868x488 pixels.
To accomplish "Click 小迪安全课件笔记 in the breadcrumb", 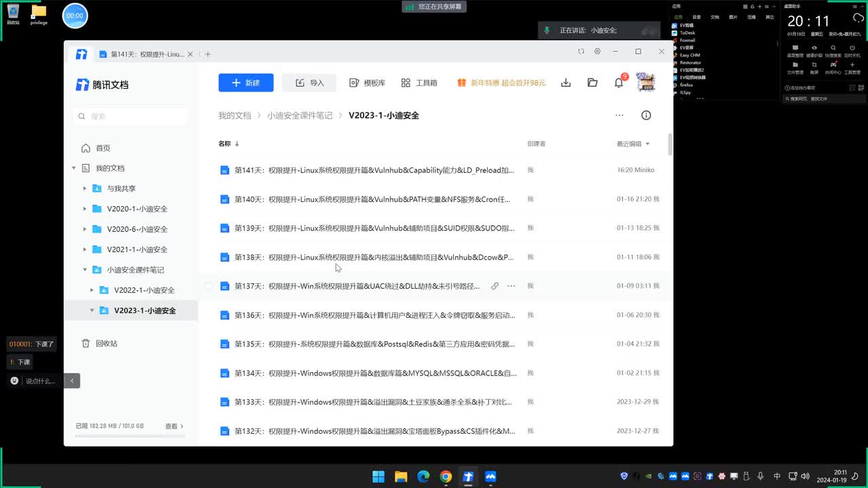I will [300, 116].
